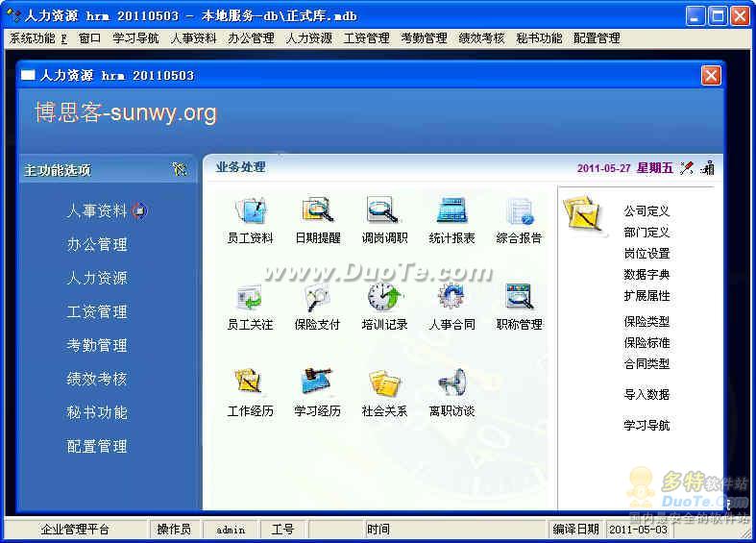Open the 保险标准 link
The image size is (756, 543).
pos(646,343)
